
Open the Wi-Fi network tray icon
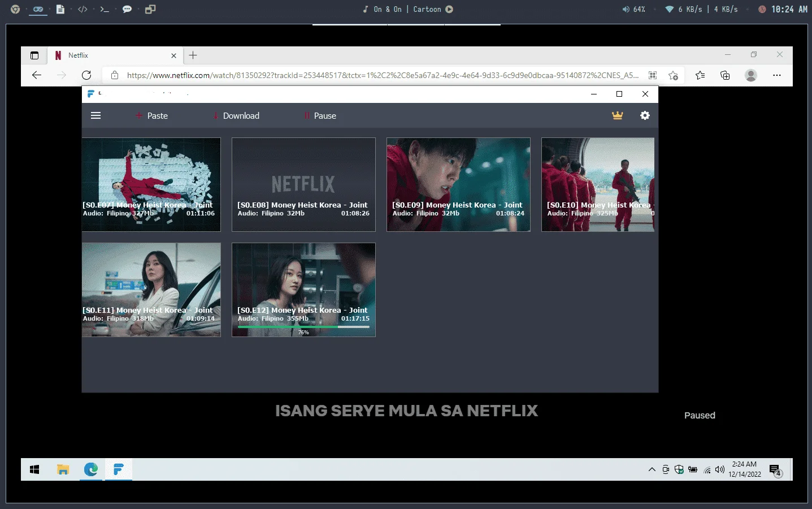point(707,469)
